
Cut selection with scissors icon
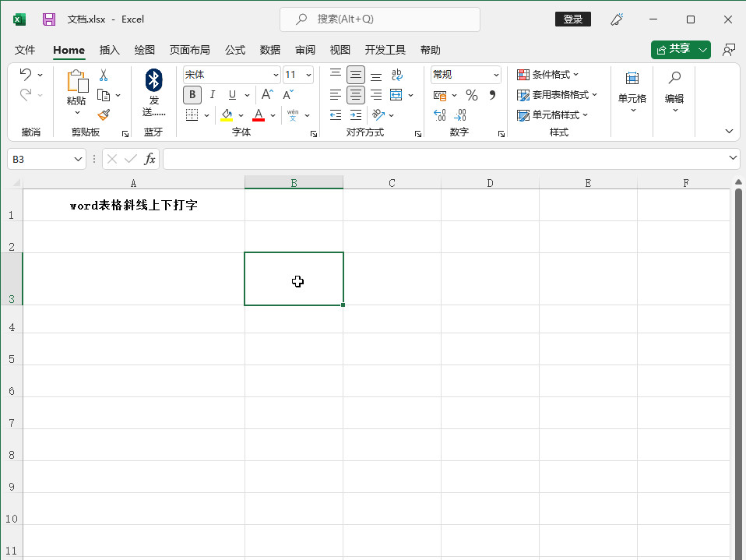click(x=104, y=75)
